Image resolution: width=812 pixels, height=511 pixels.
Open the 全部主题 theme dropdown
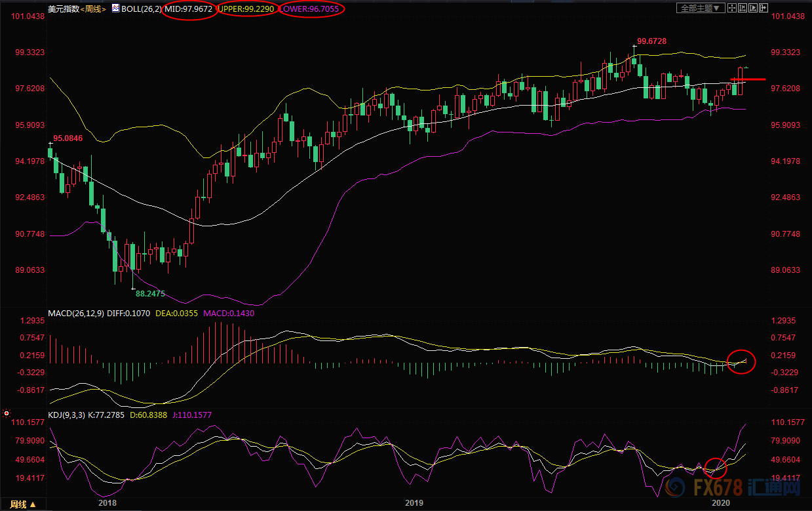[x=701, y=8]
